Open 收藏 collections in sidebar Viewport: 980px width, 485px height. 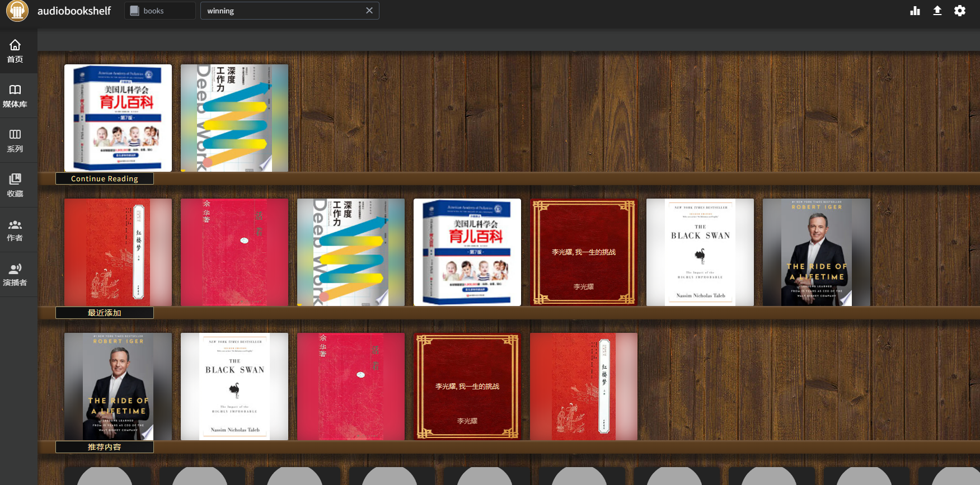click(x=15, y=185)
